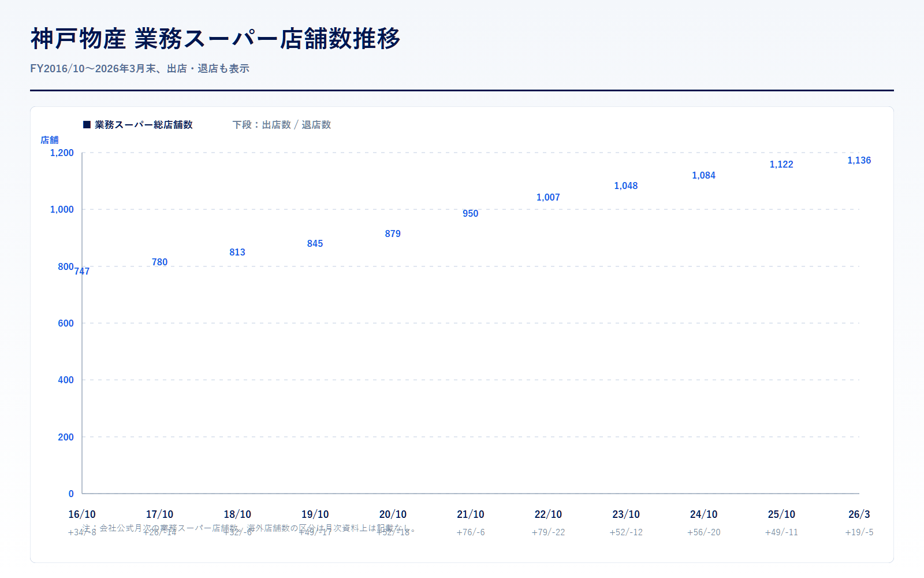The height and width of the screenshot is (578, 924).
Task: Click the data label 845
Action: click(315, 244)
